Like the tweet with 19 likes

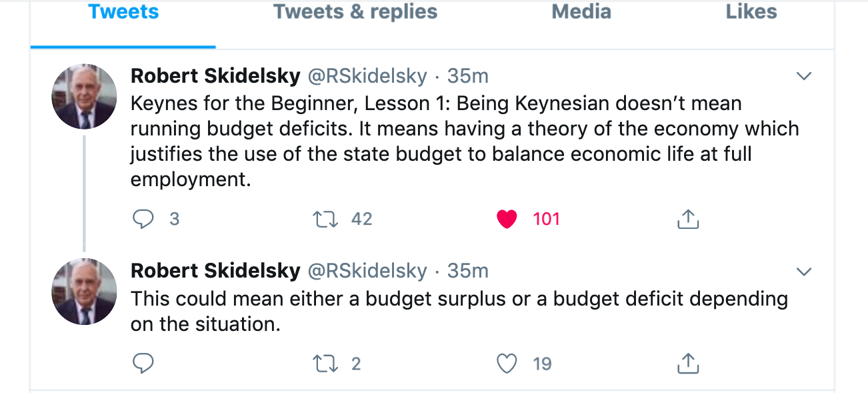point(507,363)
